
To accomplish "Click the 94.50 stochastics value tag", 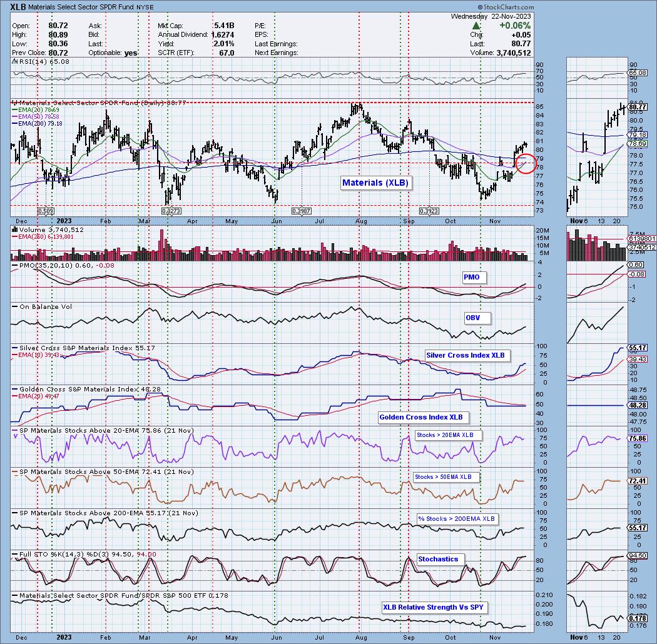I will pos(638,556).
